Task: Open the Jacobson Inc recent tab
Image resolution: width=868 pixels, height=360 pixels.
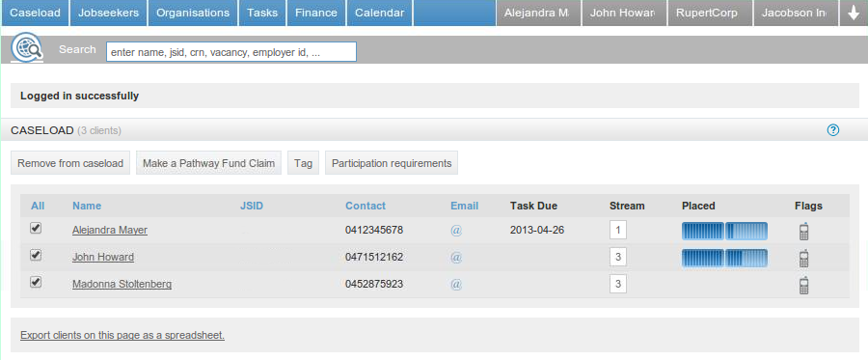Action: 796,13
